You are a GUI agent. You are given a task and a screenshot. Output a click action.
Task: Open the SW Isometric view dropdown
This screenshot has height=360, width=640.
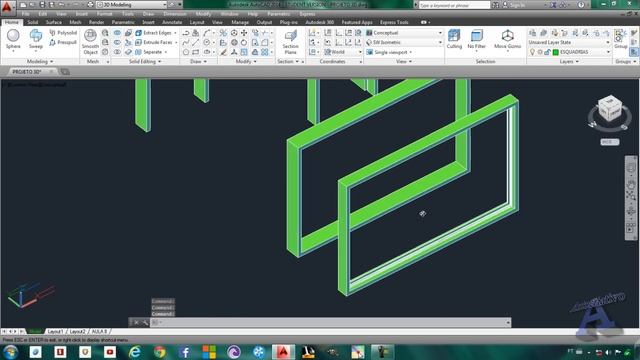click(404, 42)
